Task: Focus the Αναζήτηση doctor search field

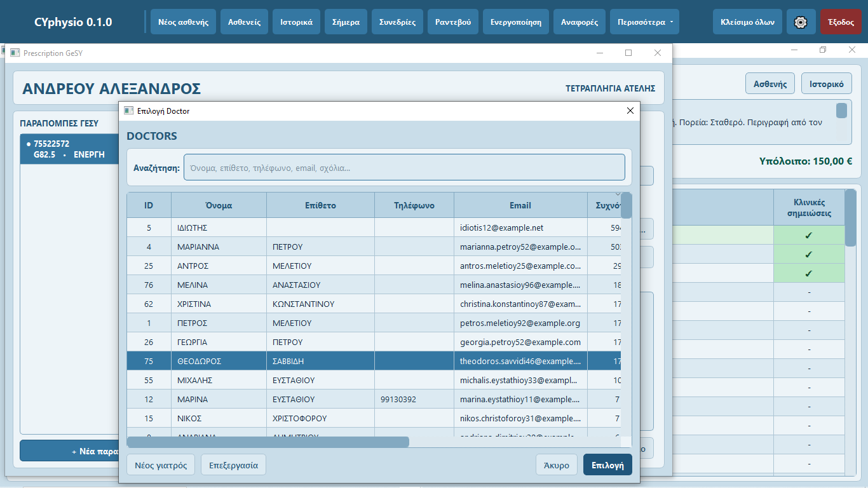Action: point(404,167)
